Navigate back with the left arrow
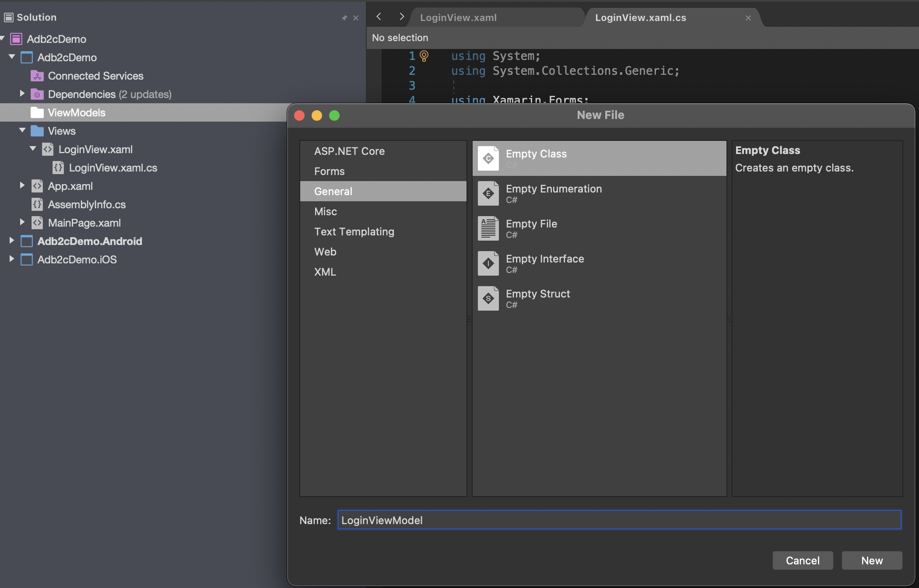This screenshot has height=588, width=919. coord(379,17)
